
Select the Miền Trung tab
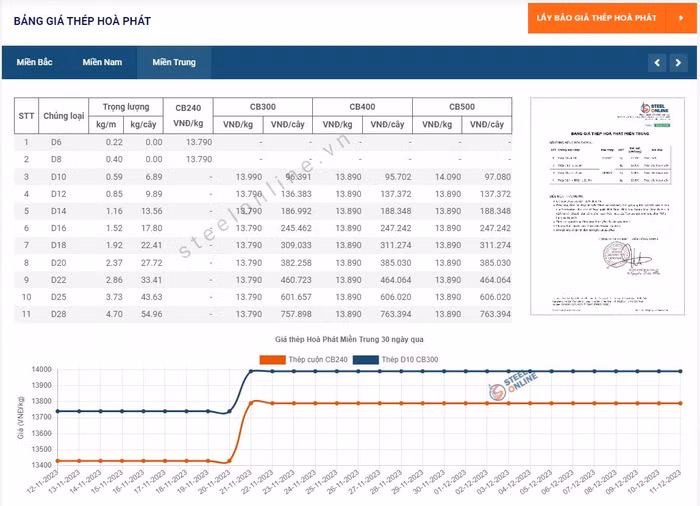click(174, 62)
